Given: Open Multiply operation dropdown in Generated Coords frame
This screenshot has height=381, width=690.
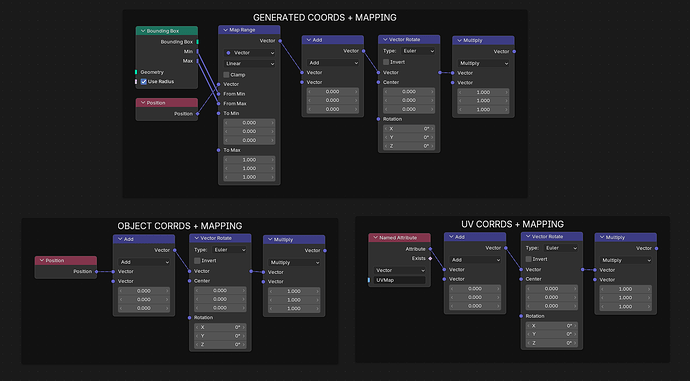Looking at the screenshot, I should [x=483, y=63].
